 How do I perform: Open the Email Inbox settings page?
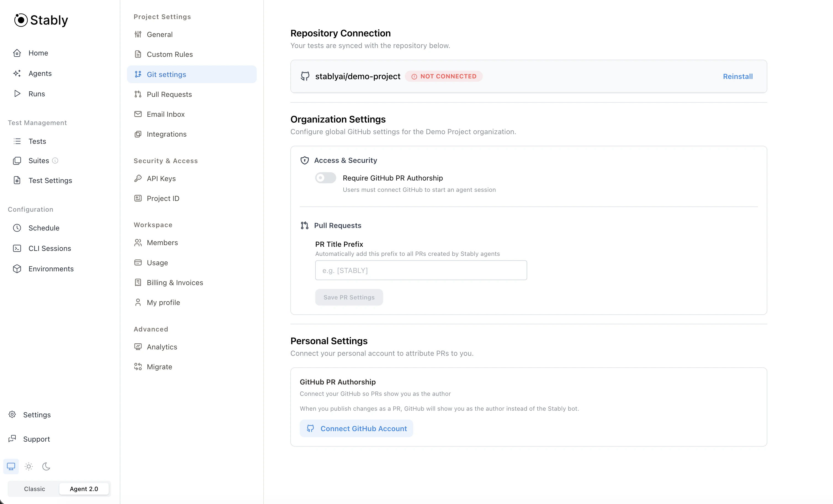click(x=166, y=114)
